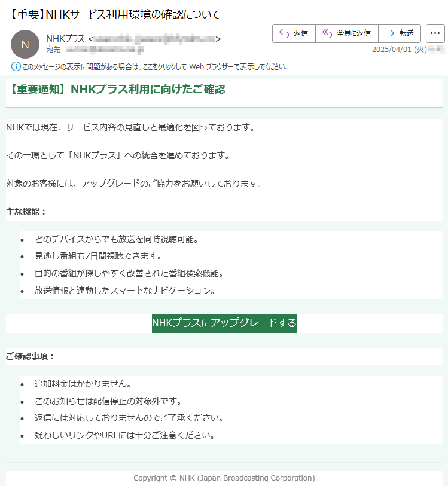Click NHKプラスにアップグレードする green button
Viewport: 448px width, 486px height.
(x=224, y=323)
